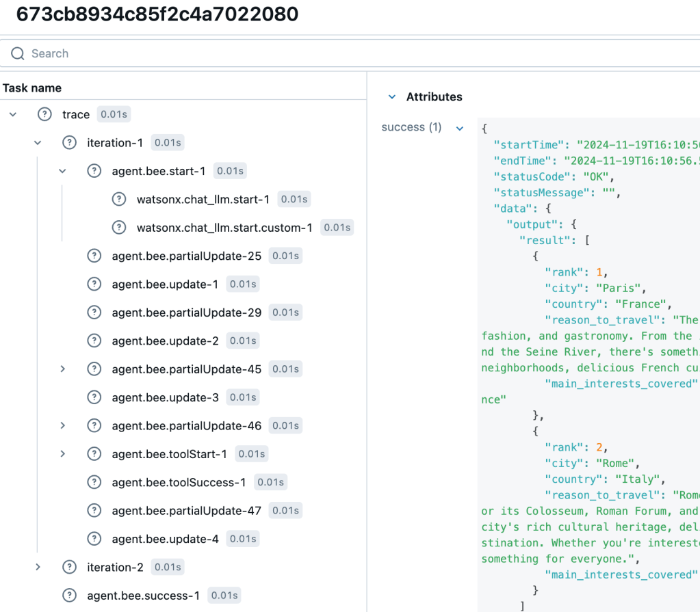The height and width of the screenshot is (612, 700).
Task: Click the status icon next to iteration-1
Action: coord(69,143)
